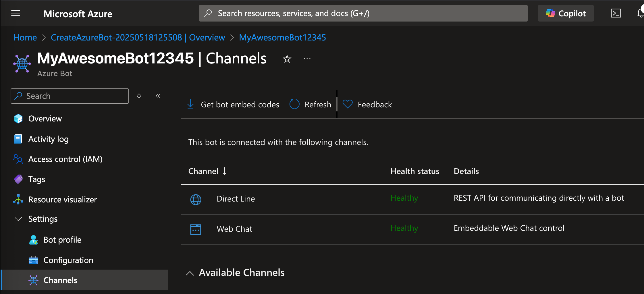
Task: Click the Feedback heart icon
Action: (348, 104)
